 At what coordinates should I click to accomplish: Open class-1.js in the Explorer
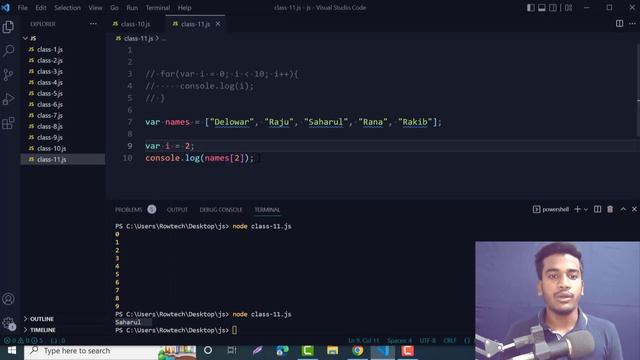click(63, 49)
